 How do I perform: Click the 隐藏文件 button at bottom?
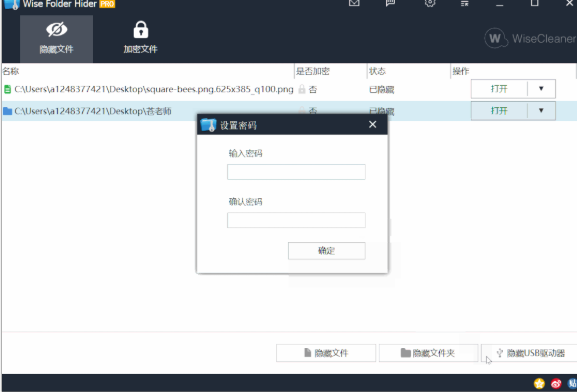pos(326,353)
